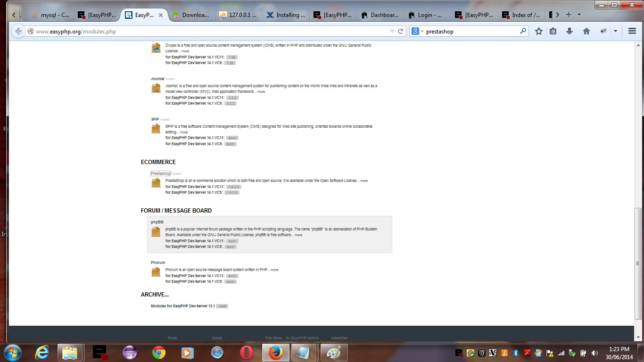This screenshot has height=362, width=644.
Task: Open a new tab with plus button
Action: tap(569, 15)
